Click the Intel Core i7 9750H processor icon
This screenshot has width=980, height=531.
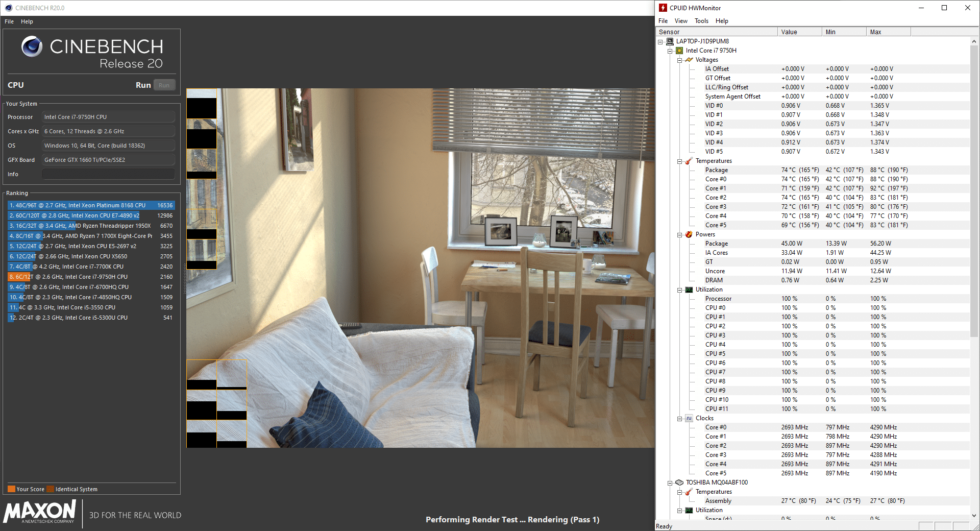679,51
